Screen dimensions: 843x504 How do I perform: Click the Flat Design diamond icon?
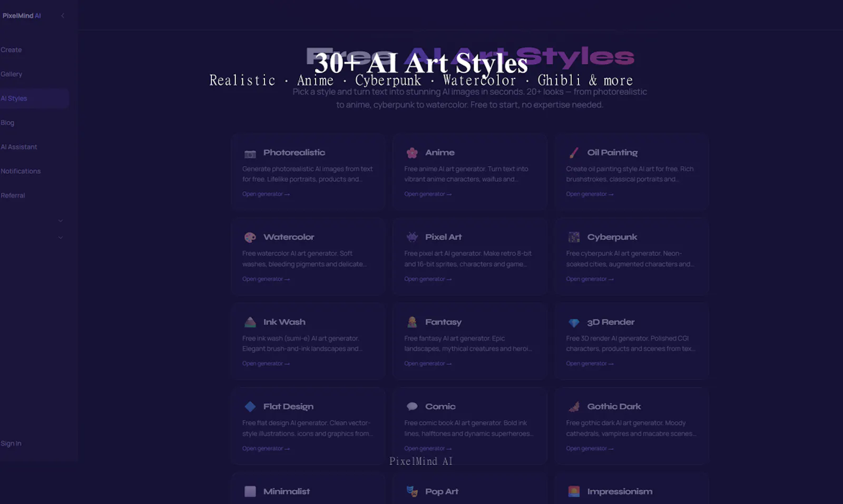pyautogui.click(x=250, y=407)
